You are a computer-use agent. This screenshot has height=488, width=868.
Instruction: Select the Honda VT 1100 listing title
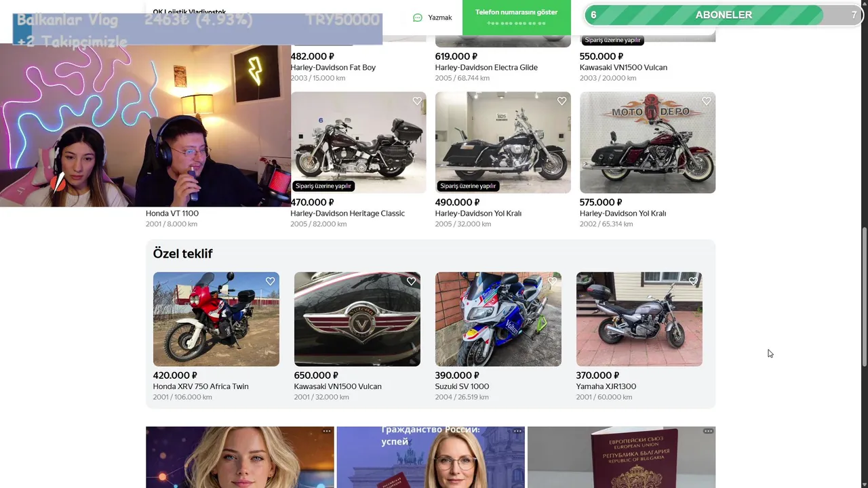(172, 213)
